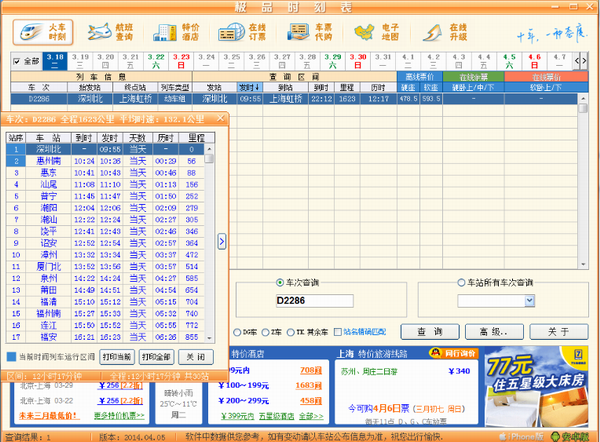Open the iPhone版 link in the status bar

(522, 437)
